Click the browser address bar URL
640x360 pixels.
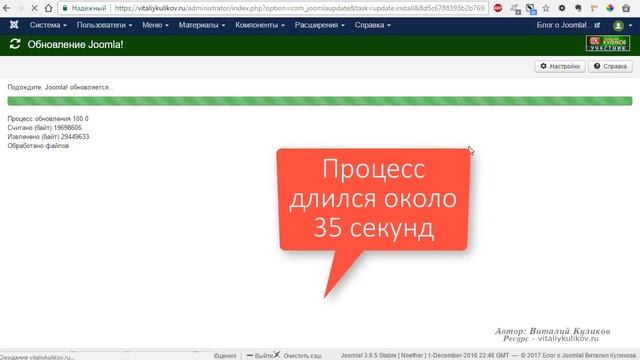[x=300, y=8]
